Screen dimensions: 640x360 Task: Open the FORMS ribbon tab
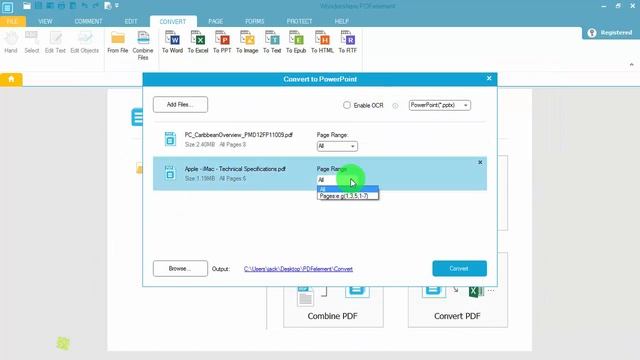point(255,21)
